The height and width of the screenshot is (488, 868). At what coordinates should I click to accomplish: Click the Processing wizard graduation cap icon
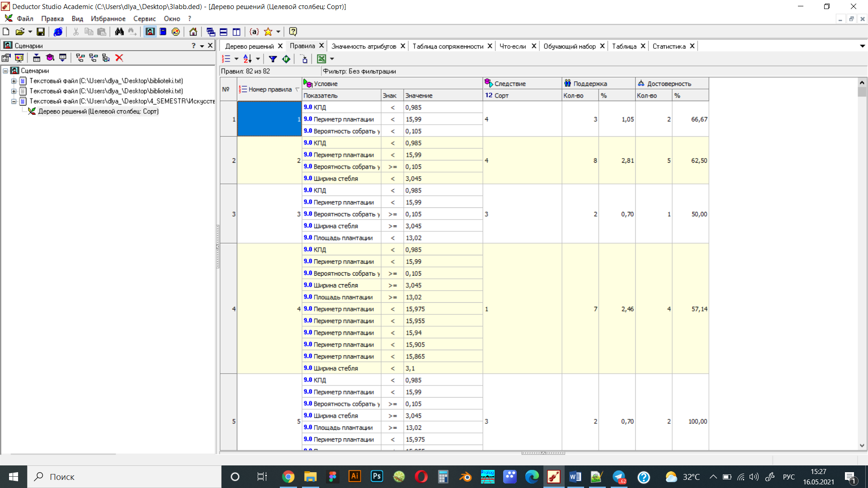(50, 58)
